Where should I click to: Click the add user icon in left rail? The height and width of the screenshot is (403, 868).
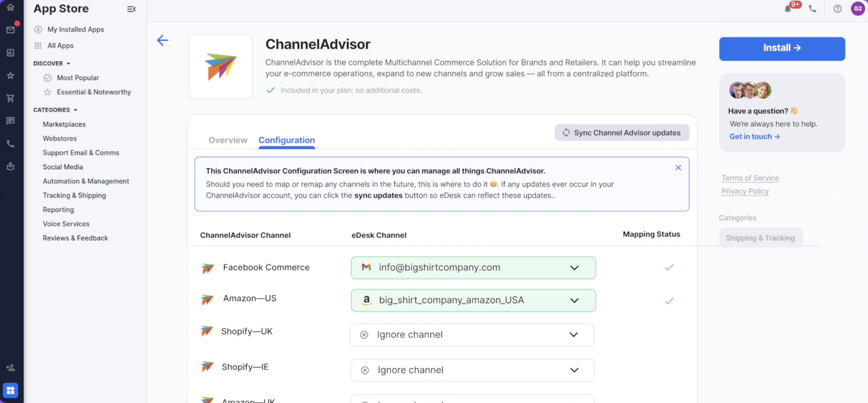click(11, 368)
